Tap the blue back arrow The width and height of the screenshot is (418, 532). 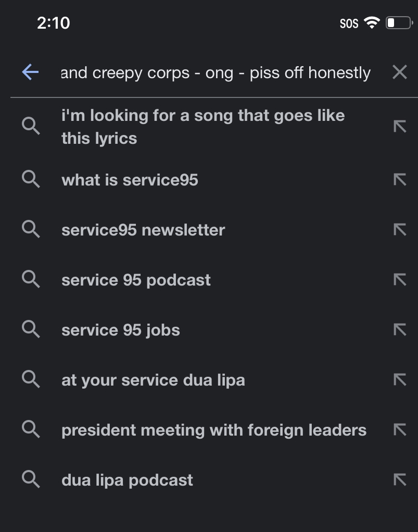(x=31, y=72)
